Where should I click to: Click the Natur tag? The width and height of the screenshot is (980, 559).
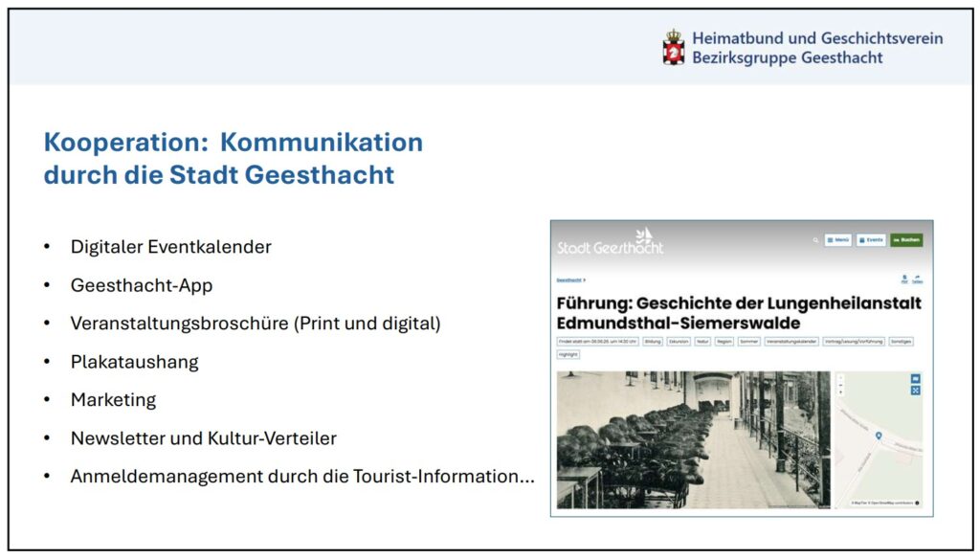702,342
